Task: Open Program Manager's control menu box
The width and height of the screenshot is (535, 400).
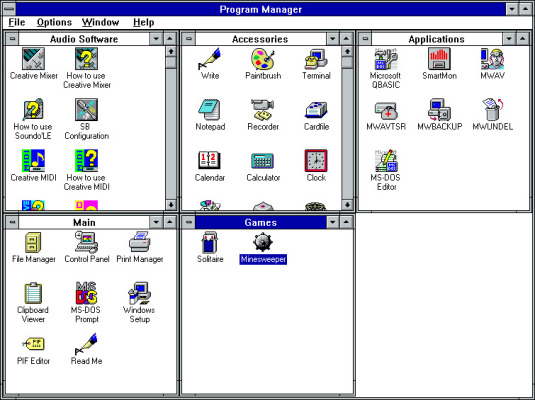Action: 9,9
